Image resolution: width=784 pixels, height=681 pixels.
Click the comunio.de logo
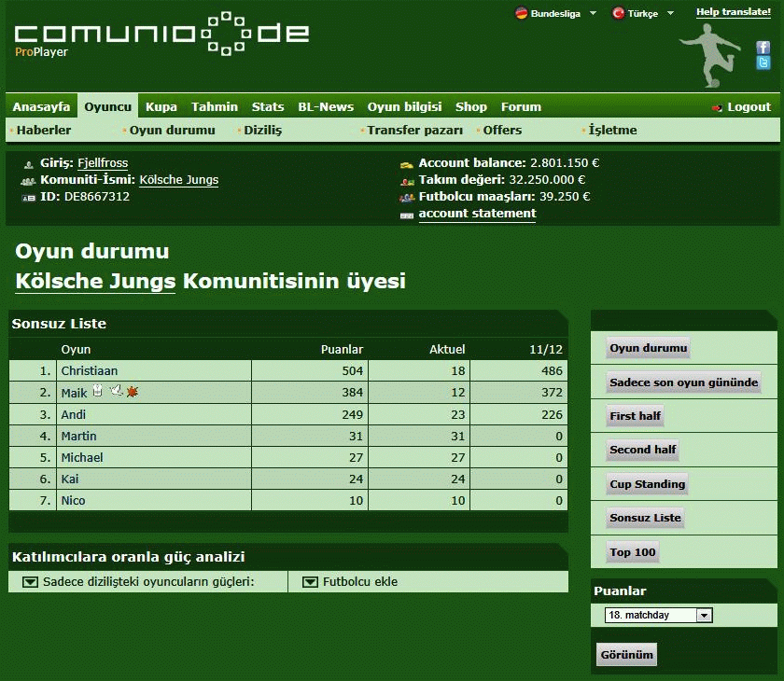pyautogui.click(x=161, y=35)
